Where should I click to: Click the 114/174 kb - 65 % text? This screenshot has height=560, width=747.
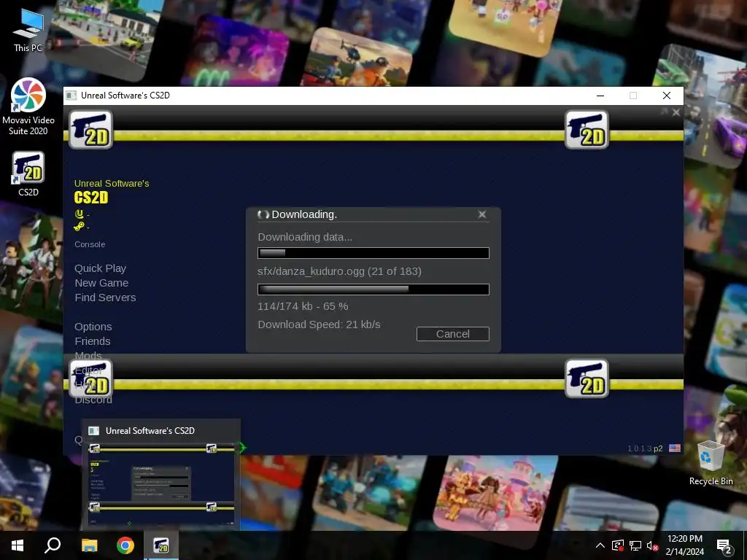[x=303, y=306]
